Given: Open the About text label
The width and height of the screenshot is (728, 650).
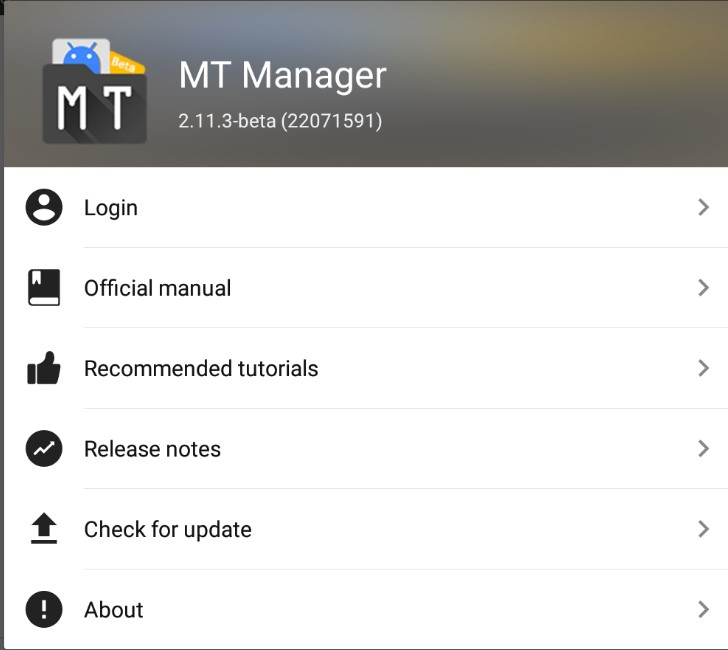Looking at the screenshot, I should [x=114, y=610].
